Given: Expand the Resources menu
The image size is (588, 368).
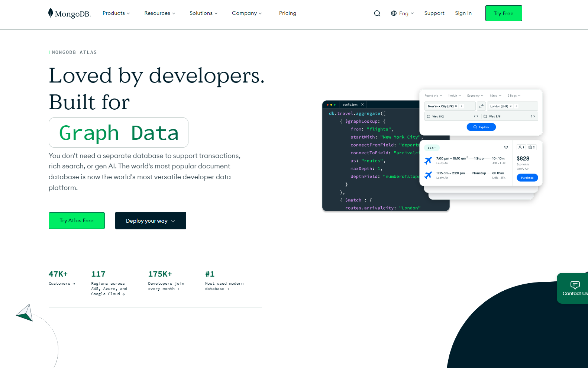Looking at the screenshot, I should (x=160, y=13).
